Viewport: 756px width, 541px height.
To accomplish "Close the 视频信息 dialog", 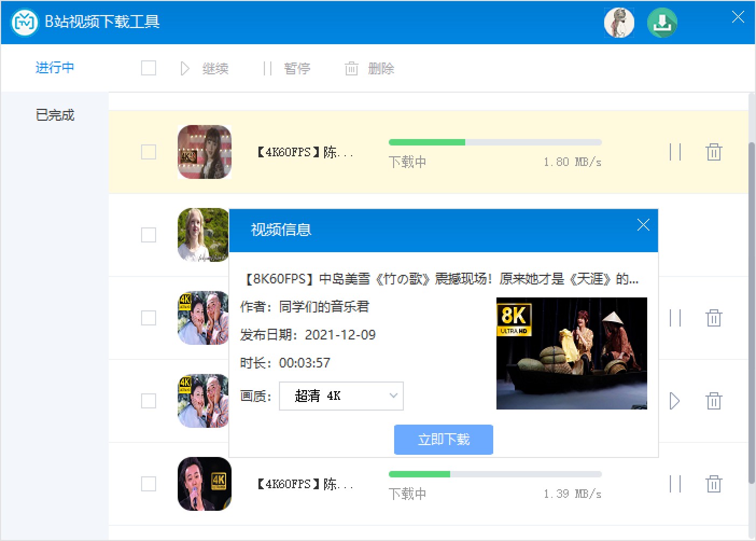I will (x=643, y=225).
